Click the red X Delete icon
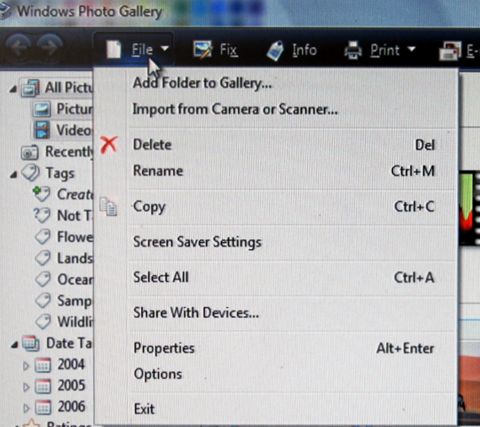 click(x=109, y=145)
